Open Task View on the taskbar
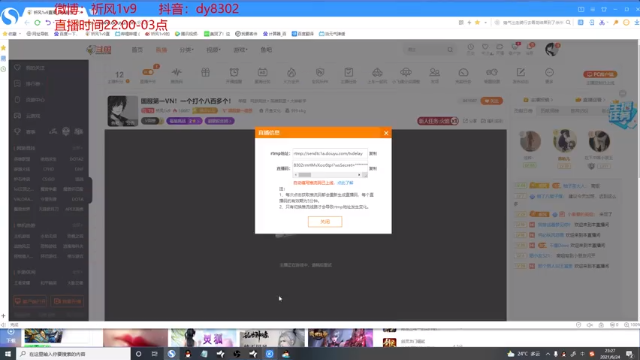Image resolution: width=640 pixels, height=360 pixels. pos(155,354)
